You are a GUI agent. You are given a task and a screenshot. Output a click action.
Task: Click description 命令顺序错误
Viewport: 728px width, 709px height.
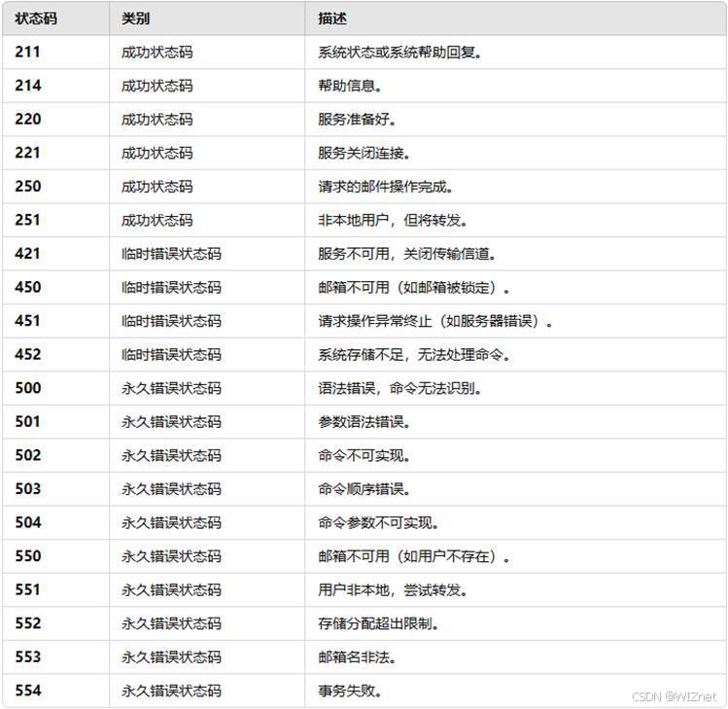click(364, 489)
